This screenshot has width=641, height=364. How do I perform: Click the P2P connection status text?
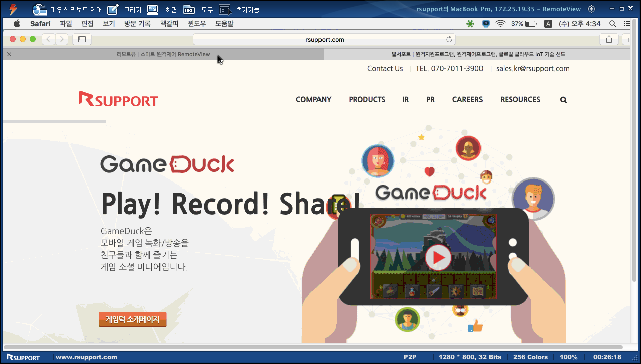(410, 357)
